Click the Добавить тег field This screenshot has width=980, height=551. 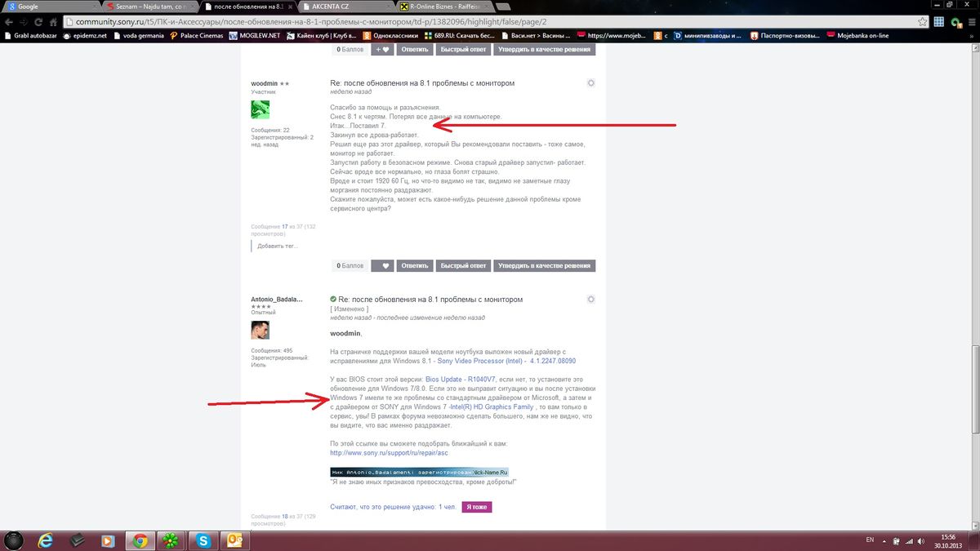point(278,246)
